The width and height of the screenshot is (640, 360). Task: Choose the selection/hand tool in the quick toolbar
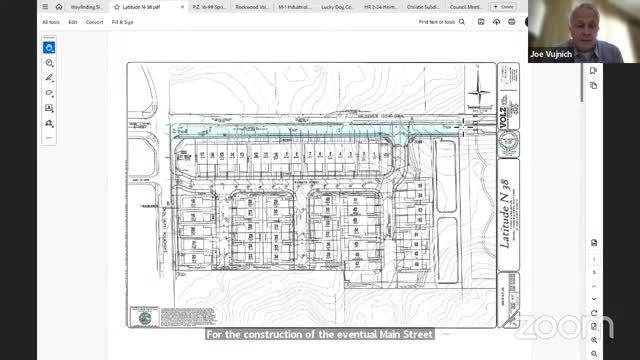pos(49,48)
